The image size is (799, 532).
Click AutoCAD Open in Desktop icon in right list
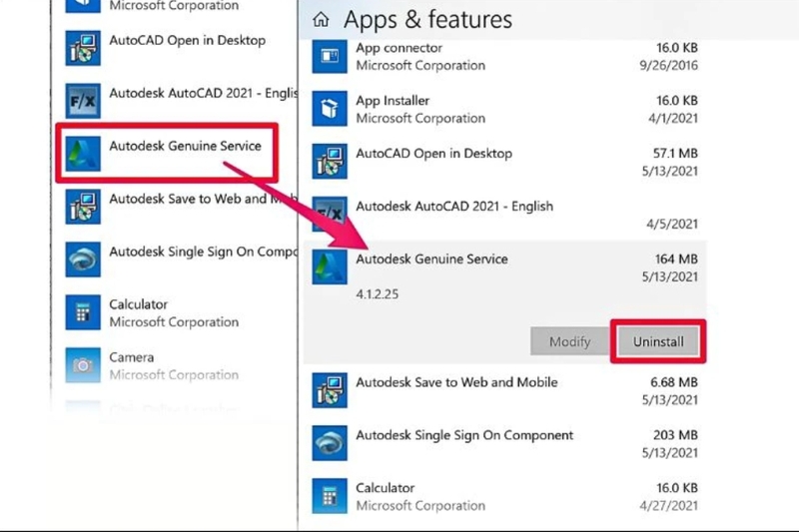pyautogui.click(x=330, y=162)
